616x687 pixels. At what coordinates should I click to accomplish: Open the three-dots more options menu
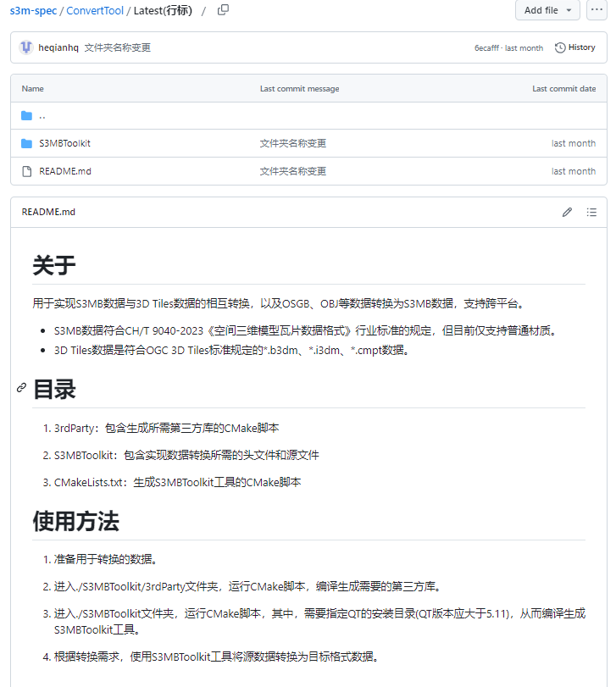coord(597,9)
